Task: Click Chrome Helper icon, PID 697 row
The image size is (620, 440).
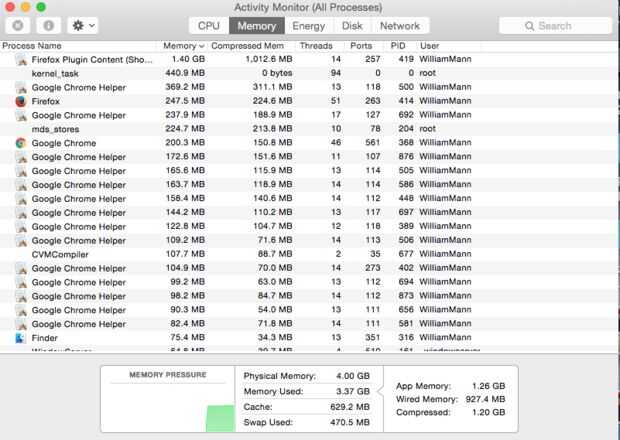Action: 21,213
